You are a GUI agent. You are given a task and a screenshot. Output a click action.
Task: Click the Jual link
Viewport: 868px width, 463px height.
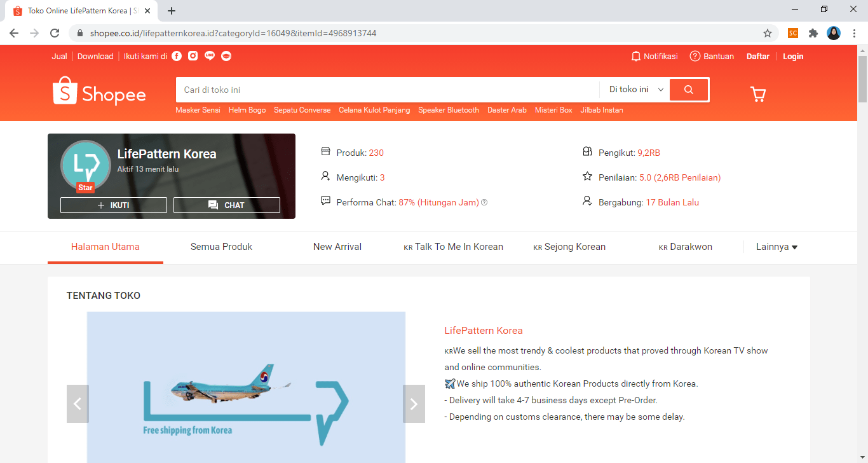[x=60, y=57]
